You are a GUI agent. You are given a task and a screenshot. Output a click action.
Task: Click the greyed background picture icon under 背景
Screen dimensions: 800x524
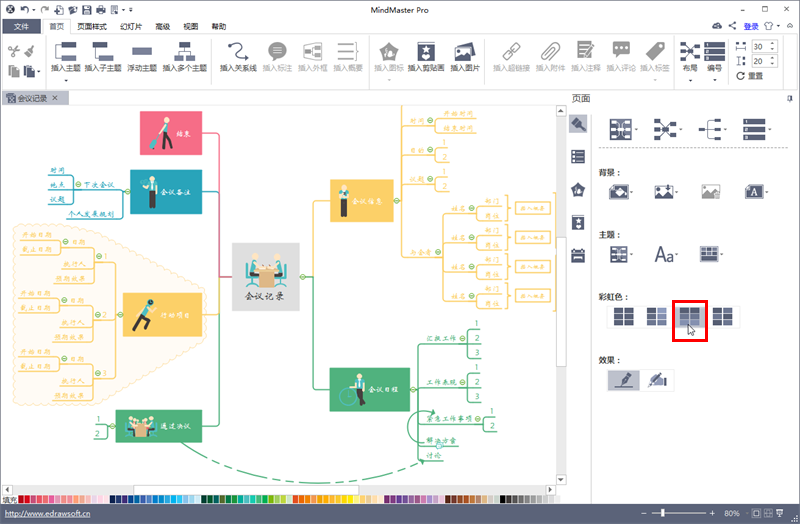click(x=710, y=192)
